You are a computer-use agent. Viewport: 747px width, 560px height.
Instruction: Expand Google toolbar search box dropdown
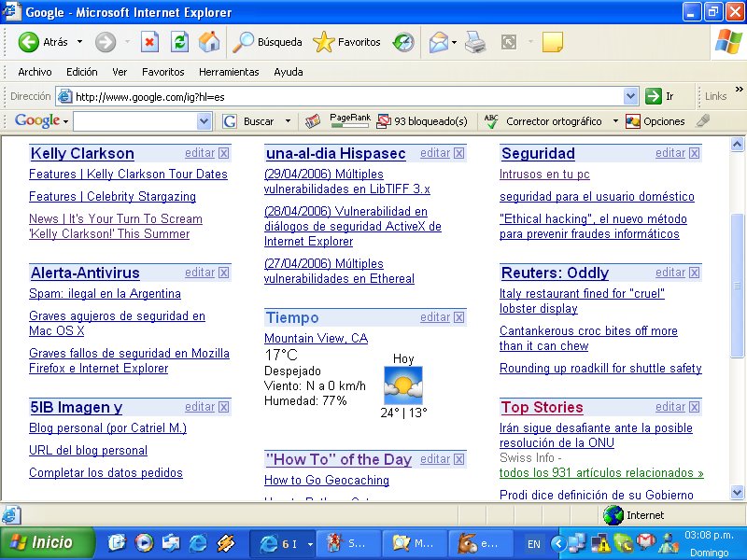[204, 121]
